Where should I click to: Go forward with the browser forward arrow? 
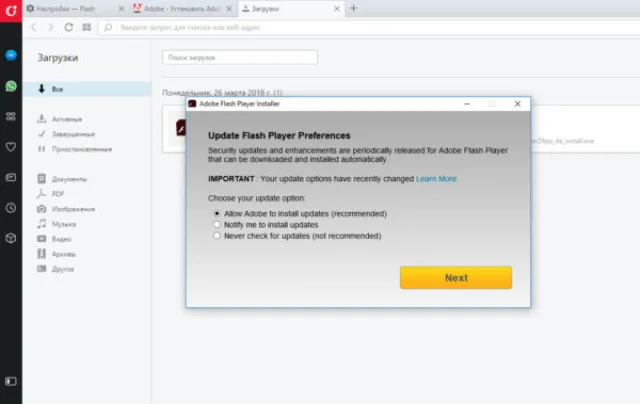tap(51, 27)
